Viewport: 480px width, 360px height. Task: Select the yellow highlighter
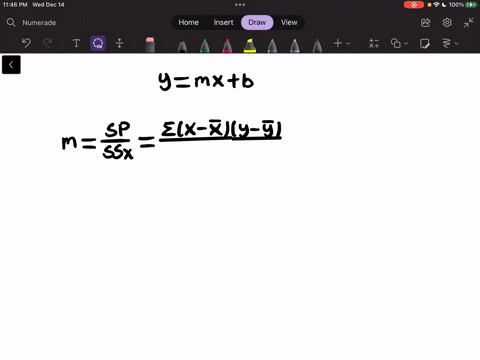(x=250, y=46)
